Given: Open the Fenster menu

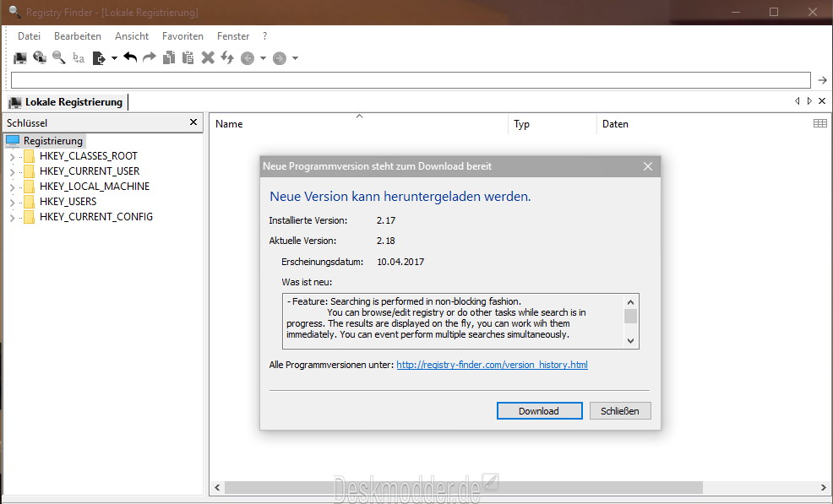Looking at the screenshot, I should pos(233,36).
